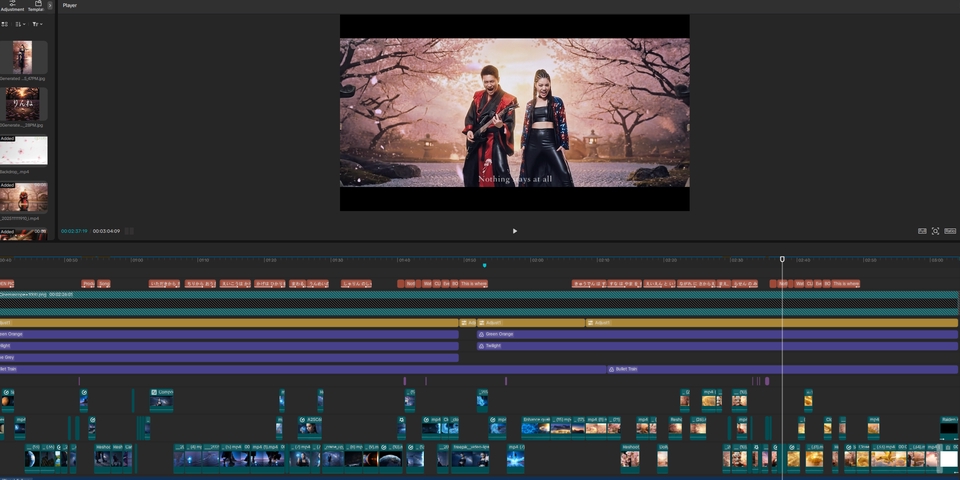The width and height of the screenshot is (960, 480).
Task: Select the 'This is where' caption clip
Action: [474, 284]
